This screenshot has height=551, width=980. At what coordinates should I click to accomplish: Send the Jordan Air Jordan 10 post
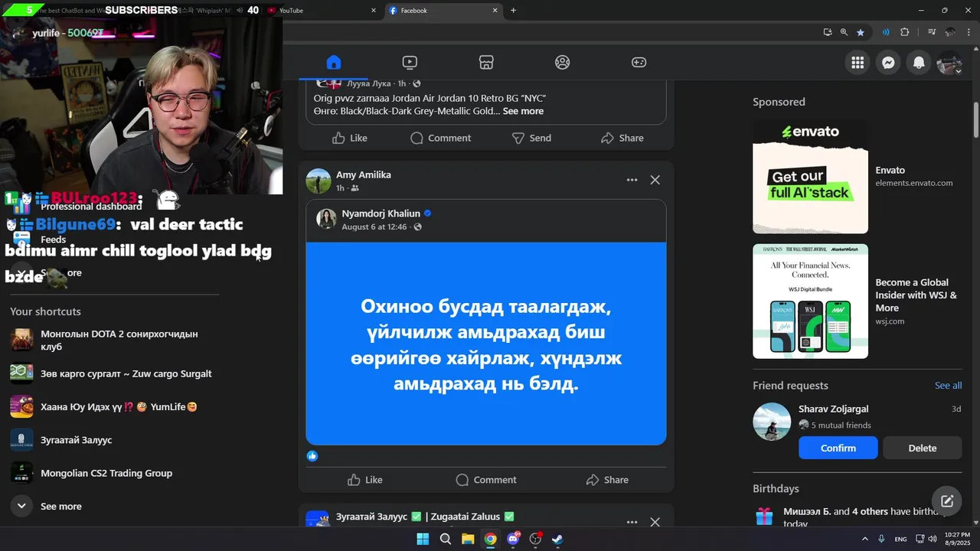pos(531,138)
